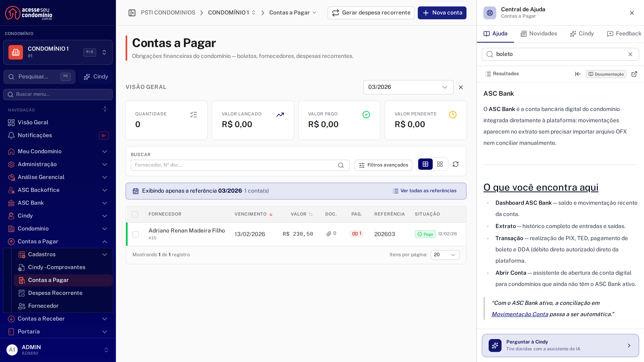Screen dimensions: 644x362
Task: Clear the 03/2026 reference filter
Action: 461,87
